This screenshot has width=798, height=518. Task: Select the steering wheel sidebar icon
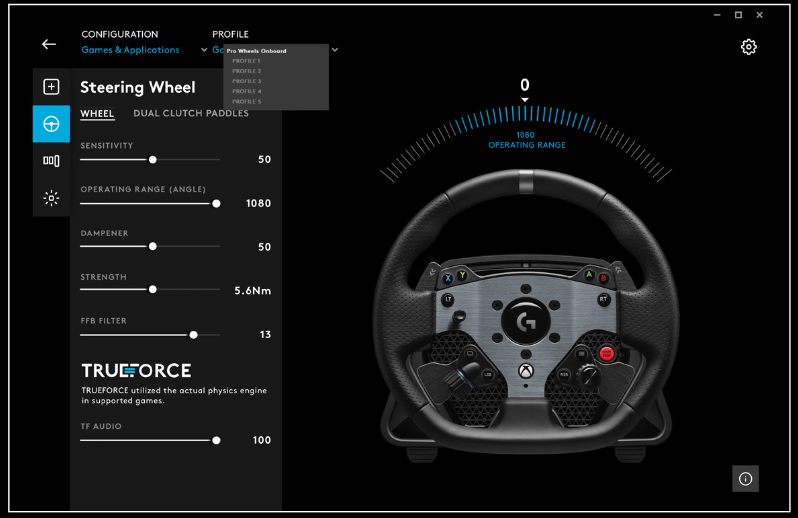(x=51, y=124)
